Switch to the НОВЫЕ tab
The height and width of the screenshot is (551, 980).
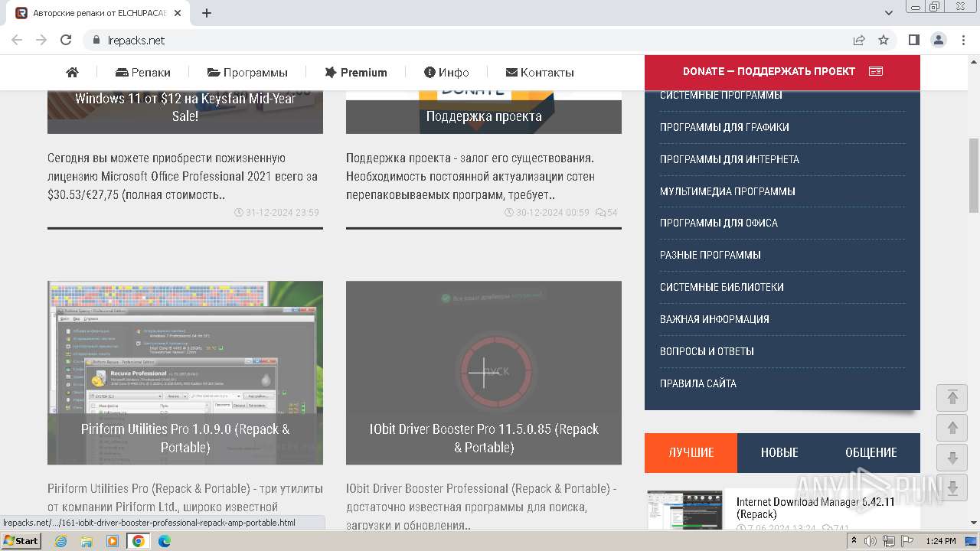point(779,452)
